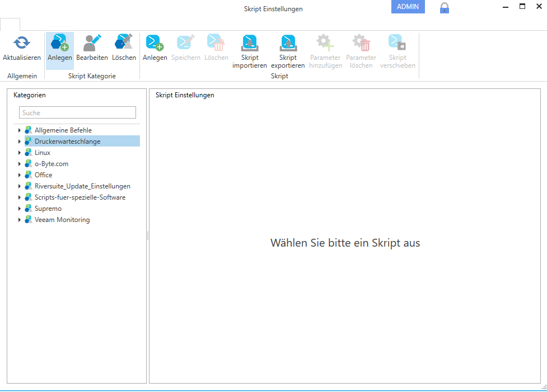Select Scripts-fuer-spezielle-Software category
Screen dimensions: 547x392
pyautogui.click(x=80, y=197)
